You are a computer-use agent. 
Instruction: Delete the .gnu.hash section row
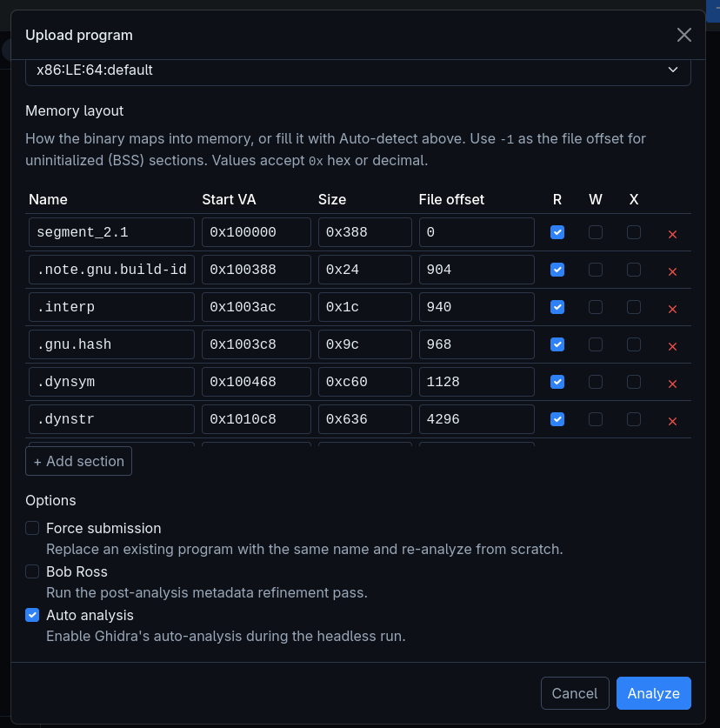point(672,346)
